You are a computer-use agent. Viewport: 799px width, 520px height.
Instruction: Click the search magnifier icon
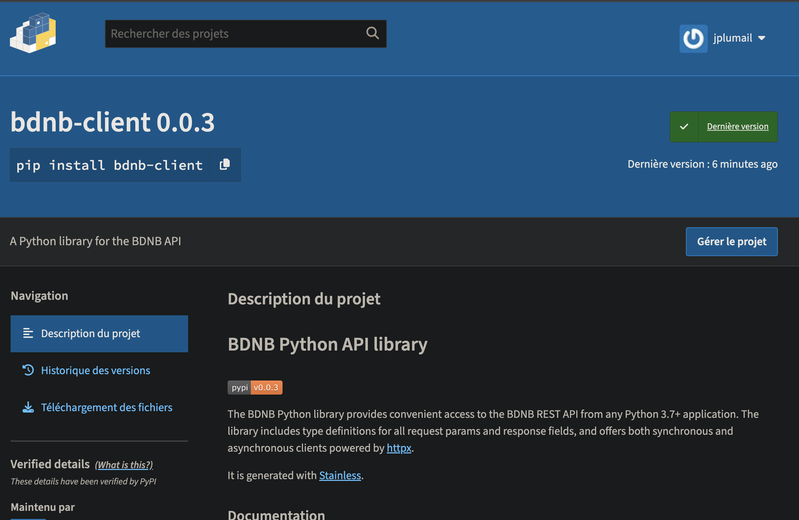tap(372, 33)
